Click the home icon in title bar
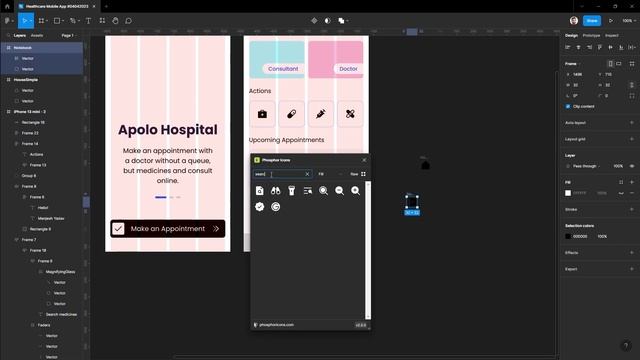640x360 pixels. coord(7,7)
